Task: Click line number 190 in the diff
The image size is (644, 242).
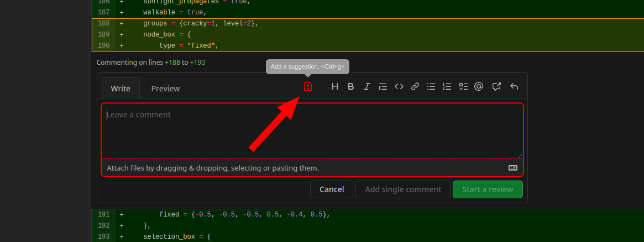Action: (103, 45)
